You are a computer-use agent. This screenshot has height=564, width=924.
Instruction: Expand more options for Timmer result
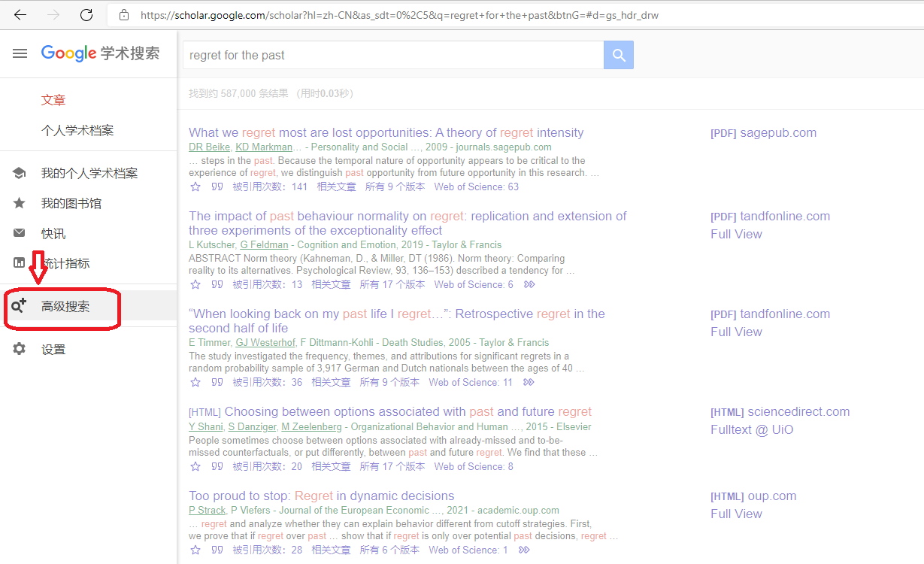pos(529,382)
